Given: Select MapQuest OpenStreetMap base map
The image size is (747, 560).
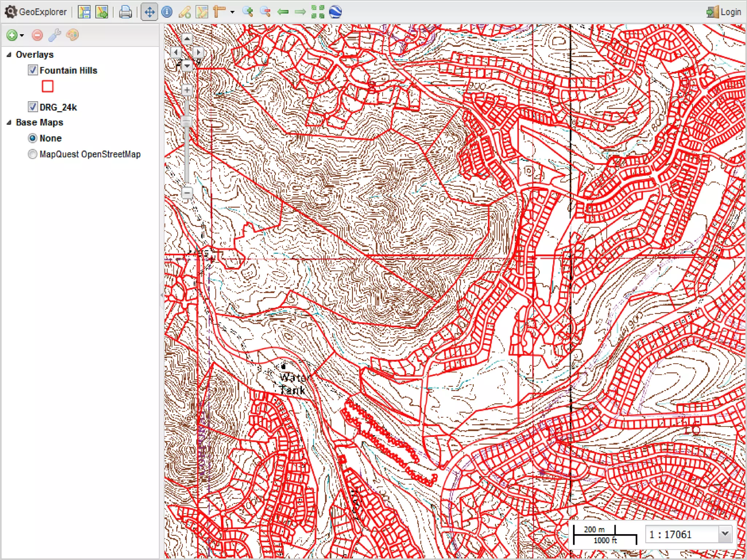Looking at the screenshot, I should [x=32, y=154].
